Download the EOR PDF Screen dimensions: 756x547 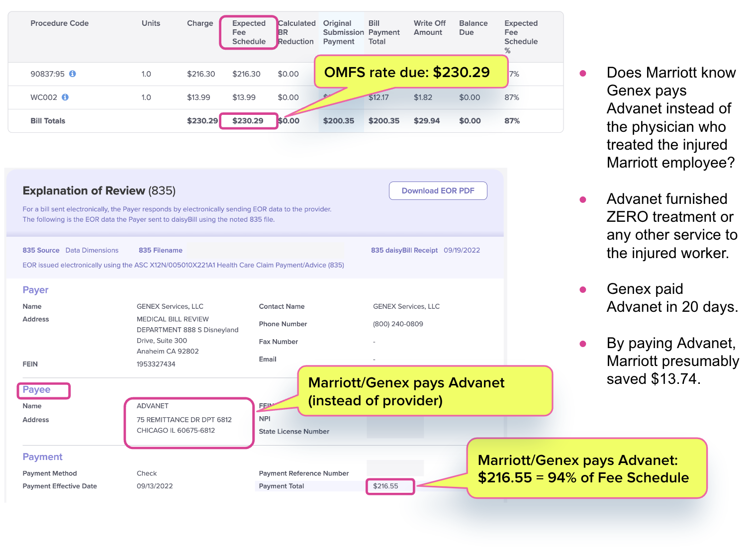tap(438, 190)
